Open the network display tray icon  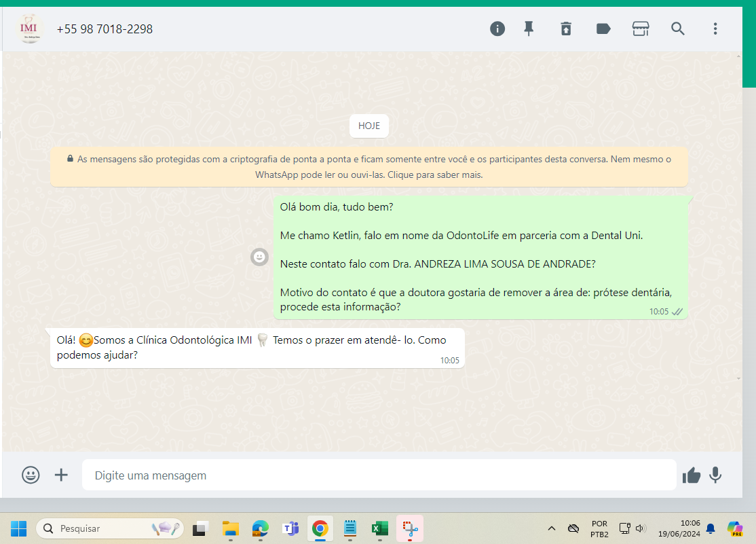point(624,528)
